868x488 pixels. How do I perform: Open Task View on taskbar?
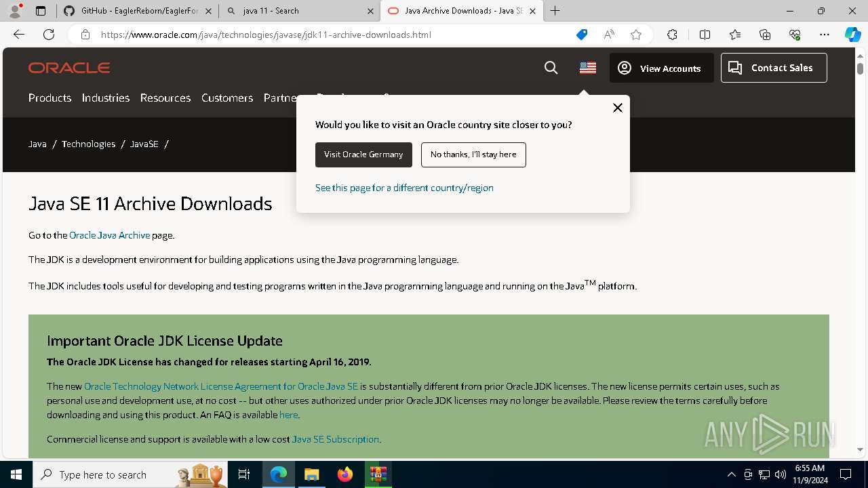coord(244,474)
